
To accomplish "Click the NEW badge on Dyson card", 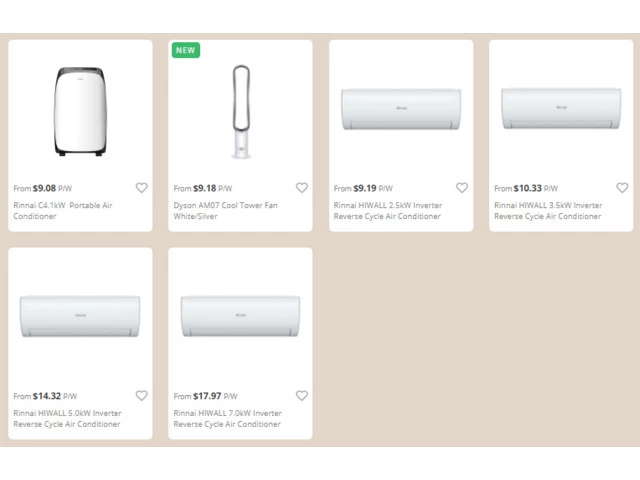I will pos(185,50).
